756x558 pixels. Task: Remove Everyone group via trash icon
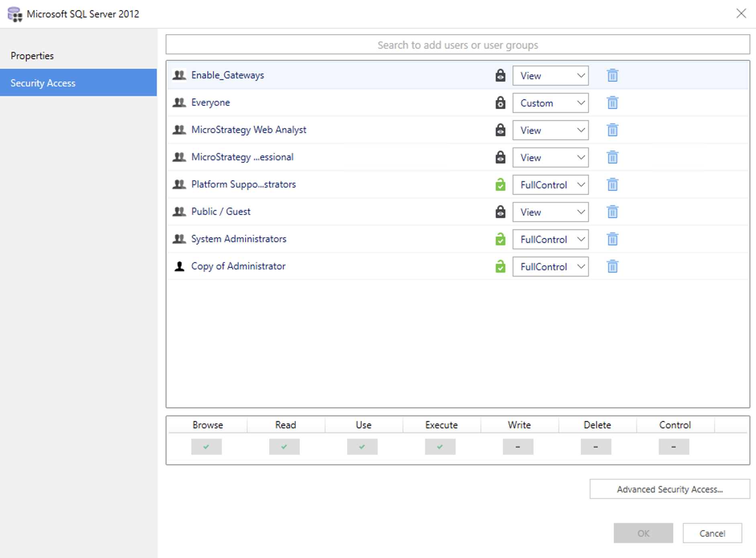(x=612, y=103)
